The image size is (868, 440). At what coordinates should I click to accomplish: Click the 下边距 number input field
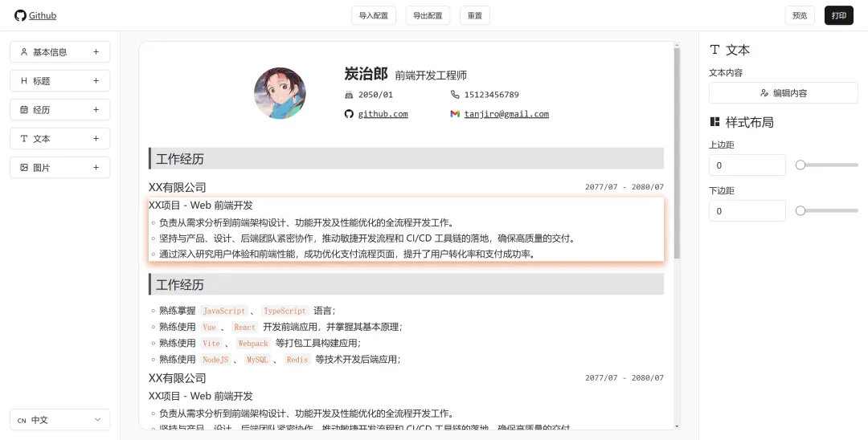tap(747, 211)
